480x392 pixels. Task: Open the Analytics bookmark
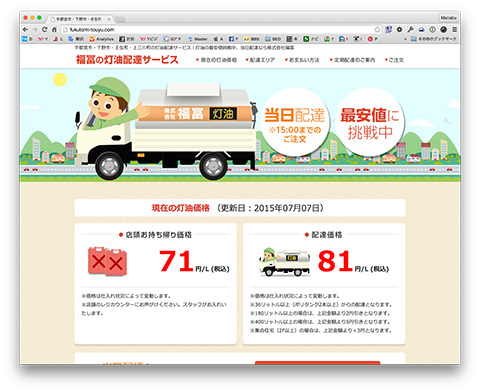click(x=101, y=39)
